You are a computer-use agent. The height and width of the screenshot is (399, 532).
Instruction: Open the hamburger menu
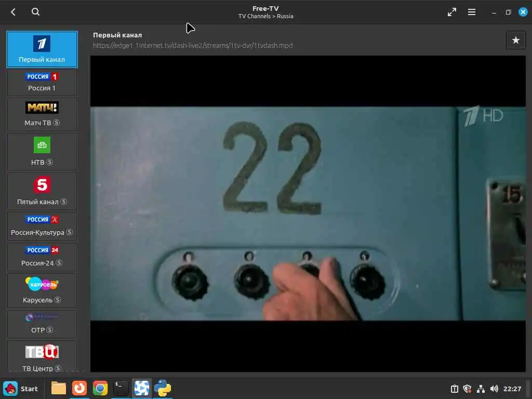pos(471,12)
